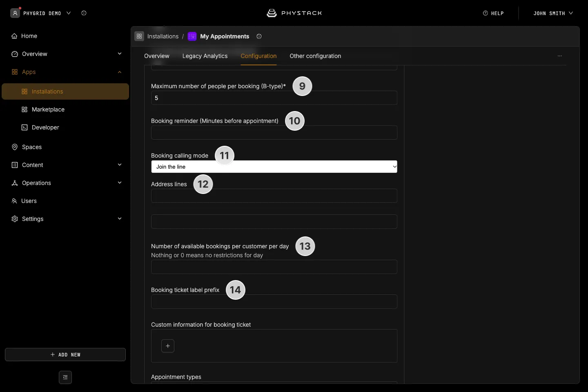
Task: Click the Marketplace icon in sidebar
Action: 24,109
